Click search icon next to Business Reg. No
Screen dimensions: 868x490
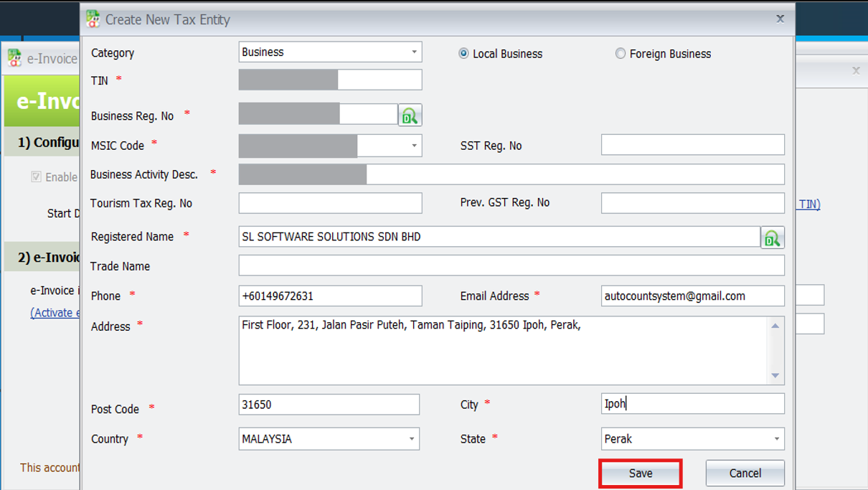coord(410,116)
